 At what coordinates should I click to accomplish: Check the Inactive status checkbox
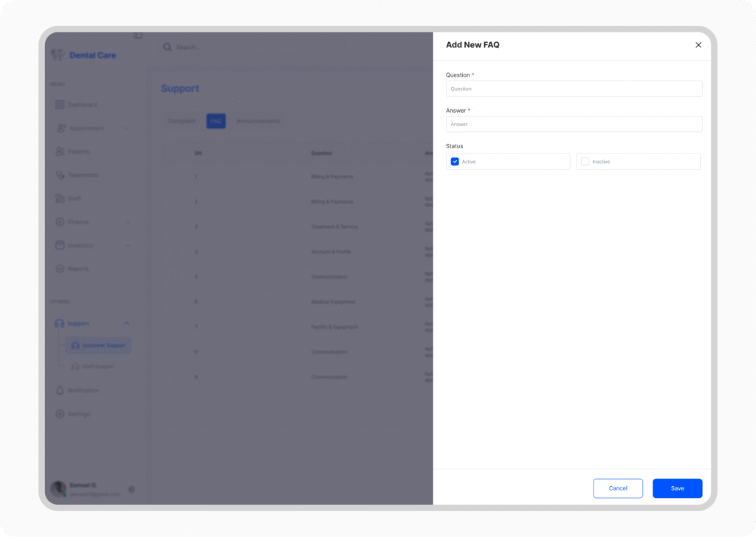click(585, 162)
